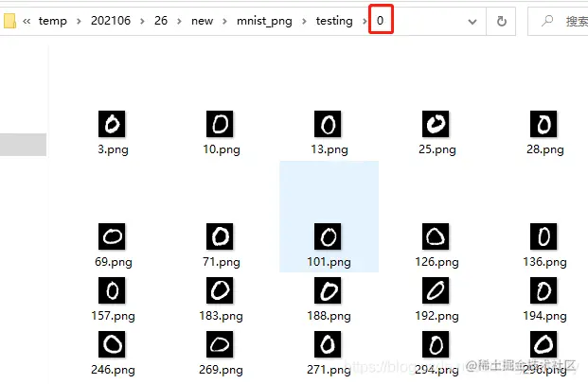Click the 183.png file name label

pyautogui.click(x=221, y=316)
